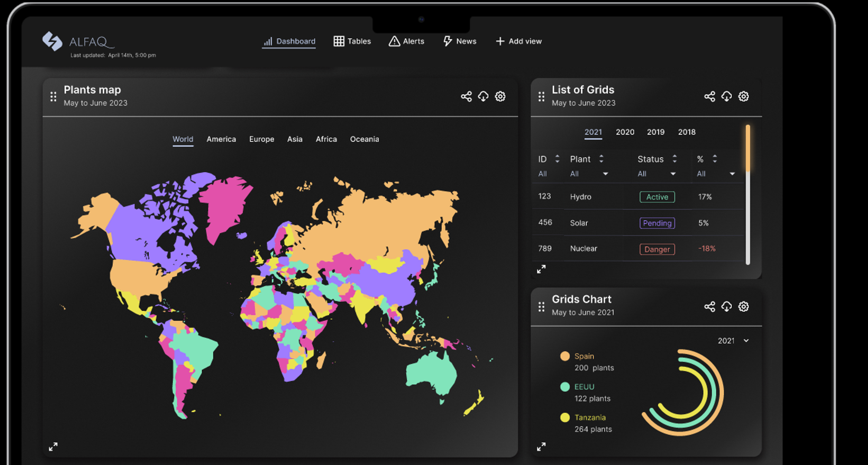Select the Solar plant row

(638, 223)
